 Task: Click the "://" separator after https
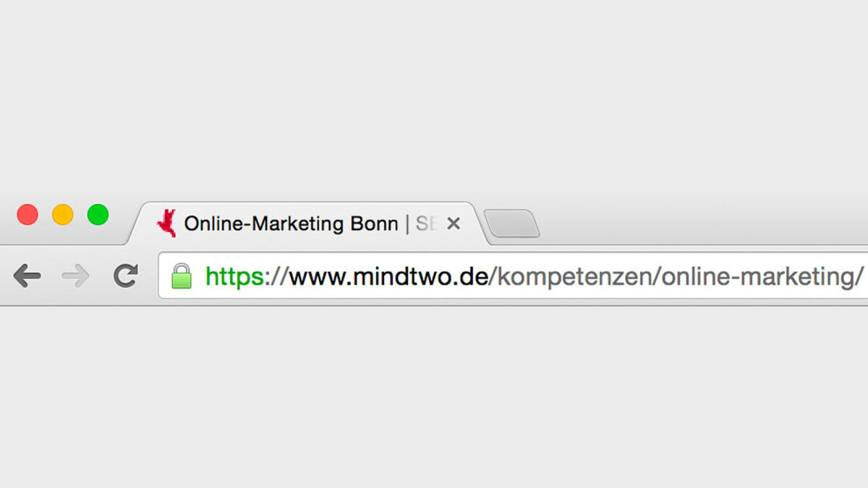click(x=277, y=277)
